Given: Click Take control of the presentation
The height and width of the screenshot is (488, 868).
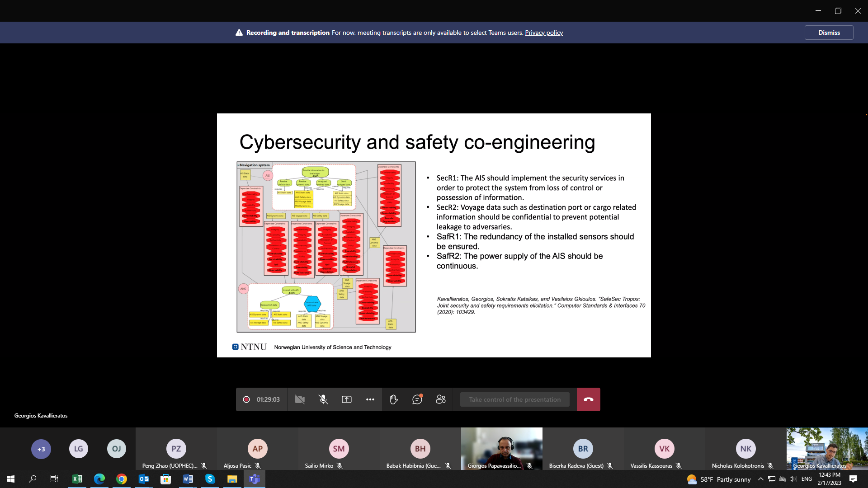Looking at the screenshot, I should 514,399.
